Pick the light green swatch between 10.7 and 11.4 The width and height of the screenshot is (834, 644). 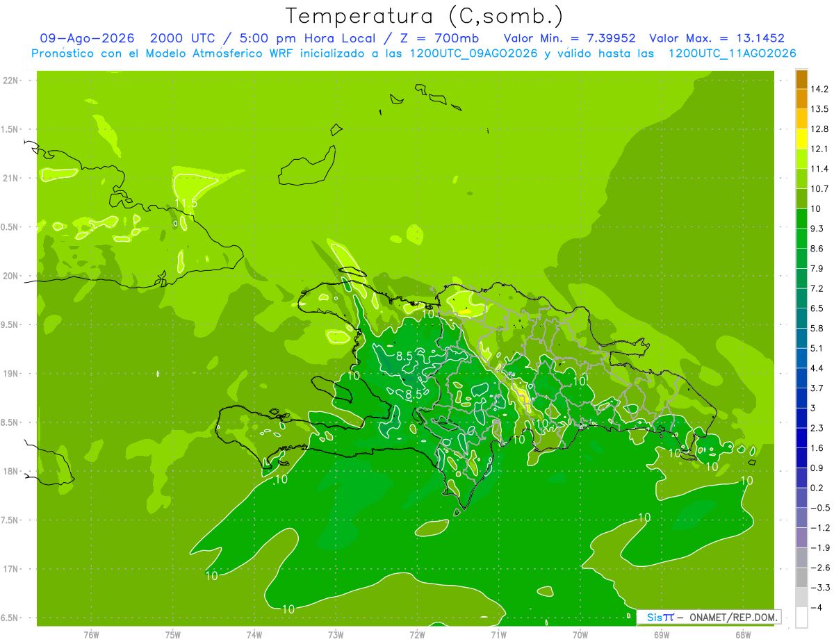point(801,179)
